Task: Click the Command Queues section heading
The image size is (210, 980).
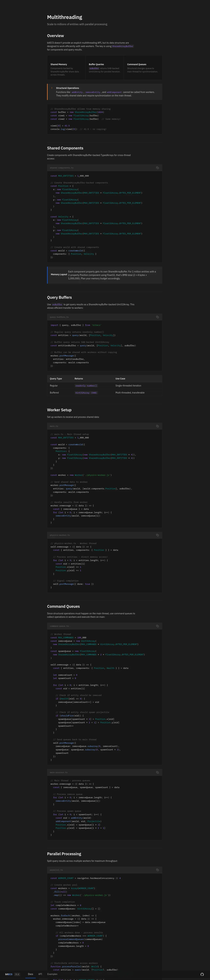Action: coord(63,606)
